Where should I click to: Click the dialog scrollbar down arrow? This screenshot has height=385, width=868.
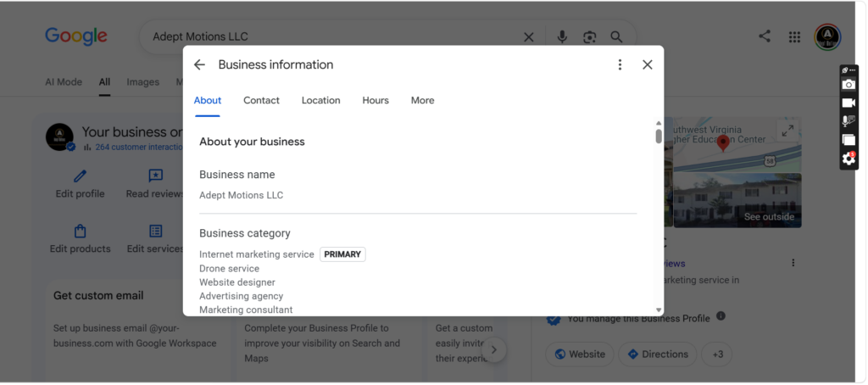pos(659,310)
